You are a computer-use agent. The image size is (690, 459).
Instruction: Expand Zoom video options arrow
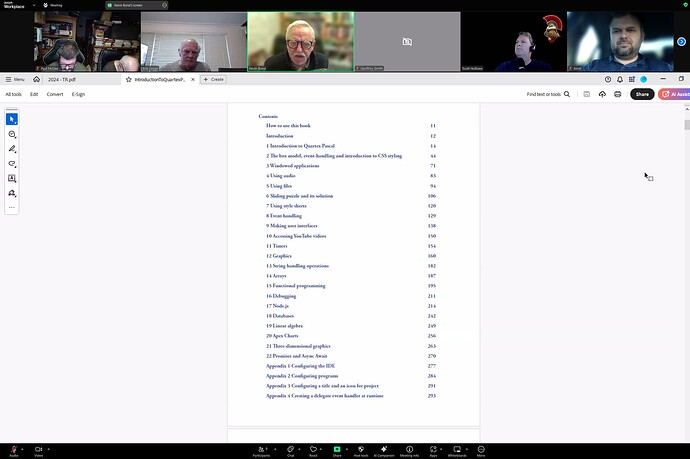pos(48,449)
